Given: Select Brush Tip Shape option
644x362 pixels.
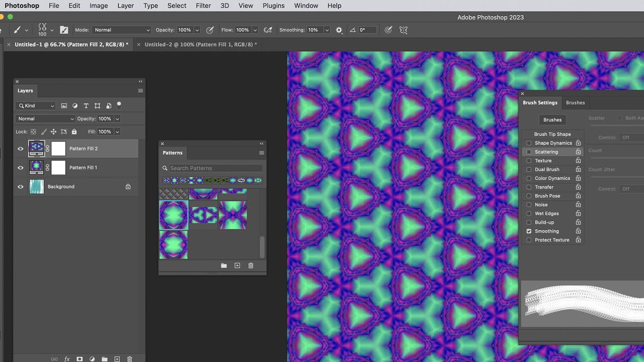Looking at the screenshot, I should [x=552, y=134].
